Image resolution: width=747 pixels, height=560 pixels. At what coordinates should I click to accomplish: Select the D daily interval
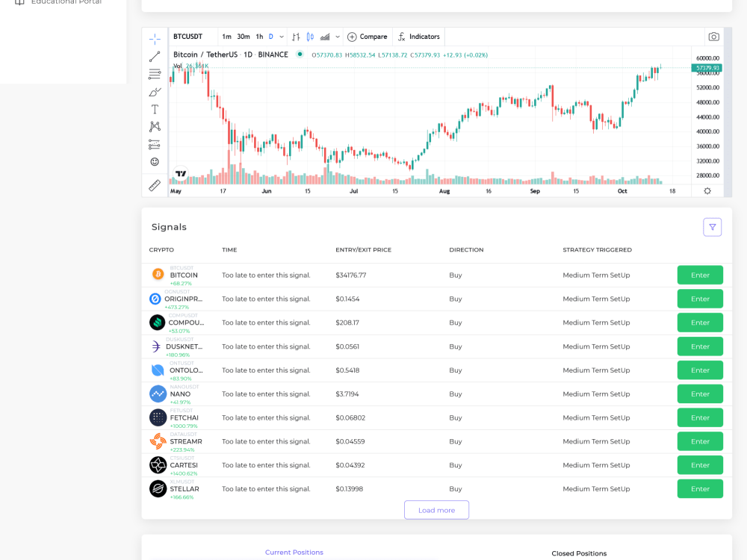[271, 37]
